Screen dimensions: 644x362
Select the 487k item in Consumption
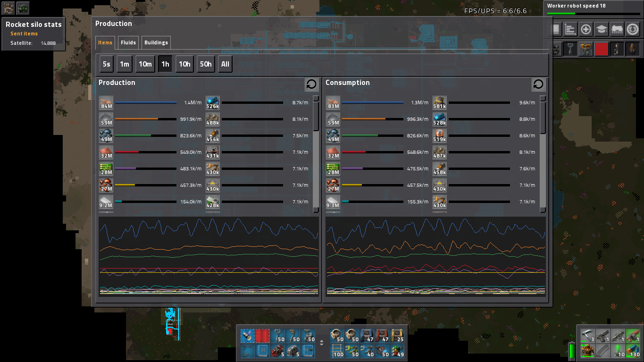440,152
